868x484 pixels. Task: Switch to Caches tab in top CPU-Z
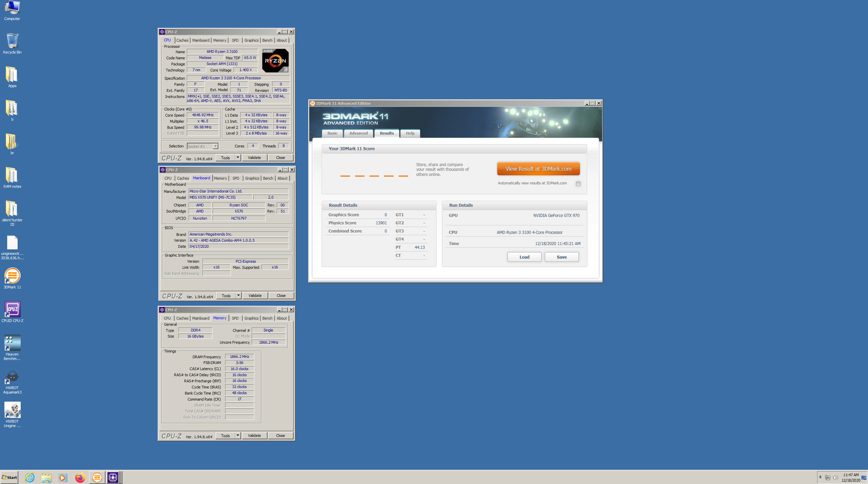point(182,40)
